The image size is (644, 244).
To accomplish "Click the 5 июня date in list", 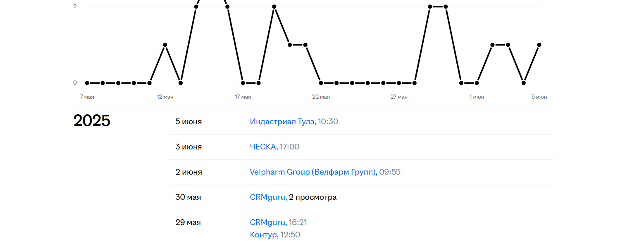I will point(188,122).
